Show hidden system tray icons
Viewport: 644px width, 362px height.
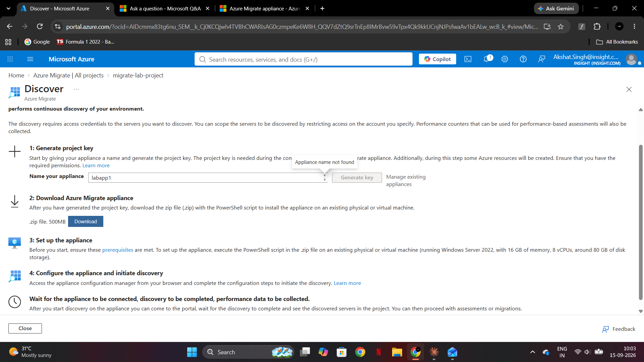point(532,352)
